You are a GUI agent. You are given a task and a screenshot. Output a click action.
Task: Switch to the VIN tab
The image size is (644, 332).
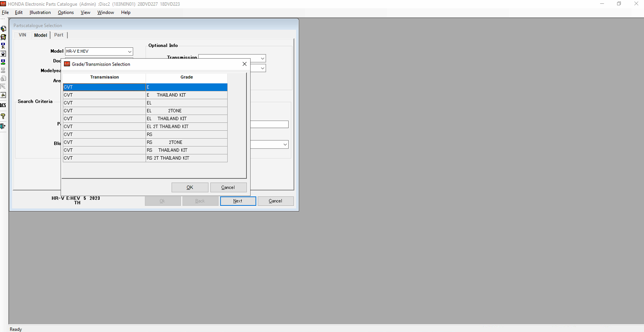tap(22, 35)
